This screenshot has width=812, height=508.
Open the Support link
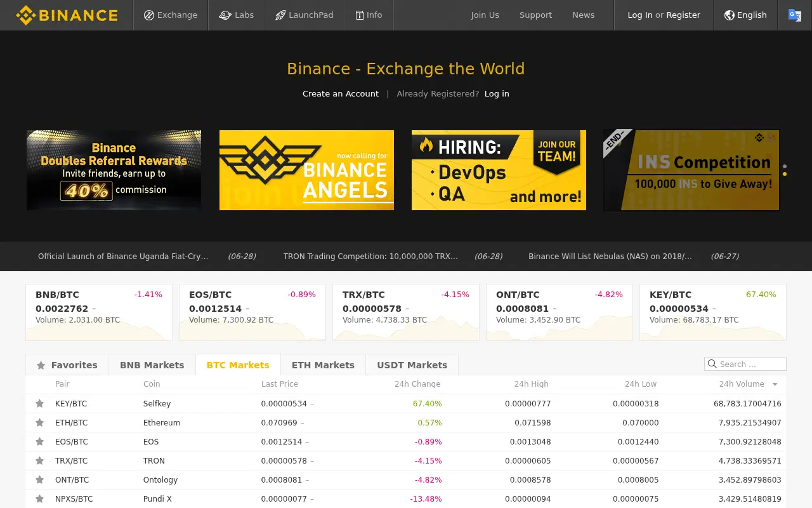(535, 15)
